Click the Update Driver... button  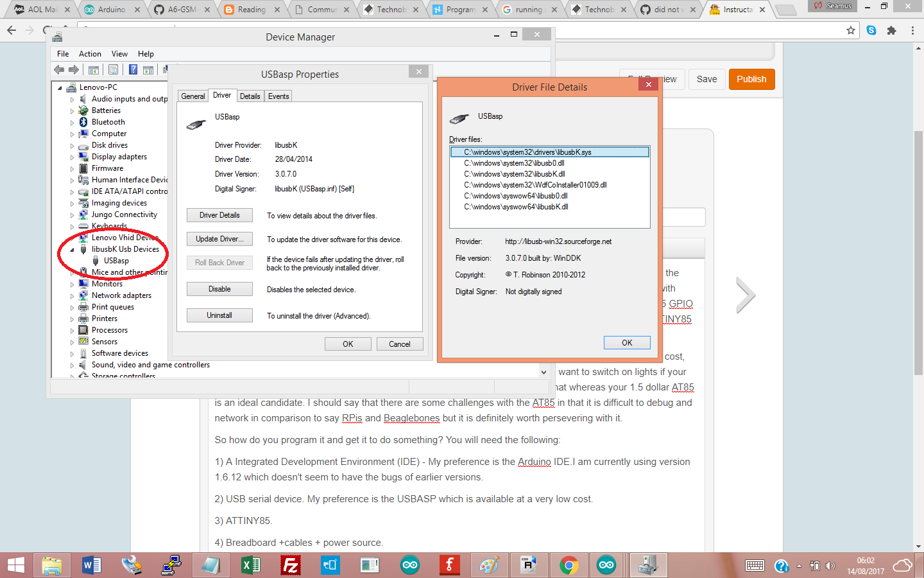[x=219, y=239]
